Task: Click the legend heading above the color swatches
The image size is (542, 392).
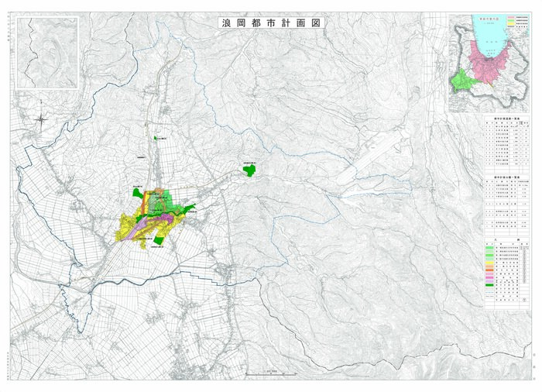Action: pyautogui.click(x=507, y=239)
